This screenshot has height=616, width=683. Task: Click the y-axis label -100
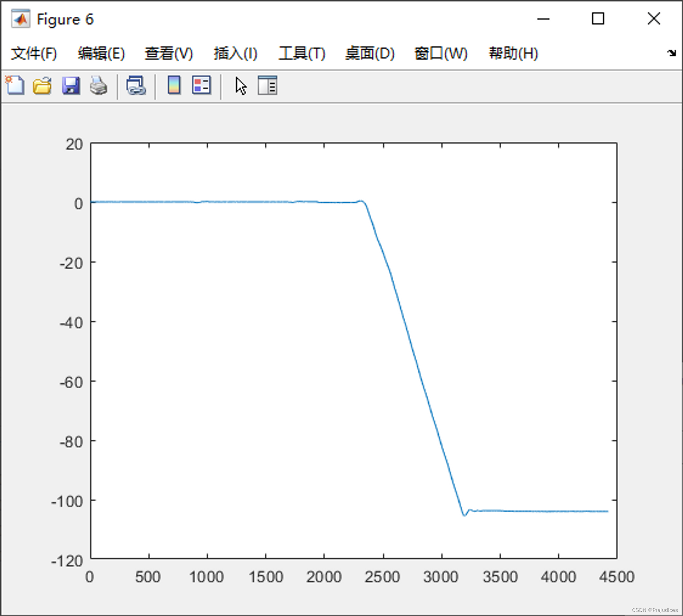coord(67,502)
